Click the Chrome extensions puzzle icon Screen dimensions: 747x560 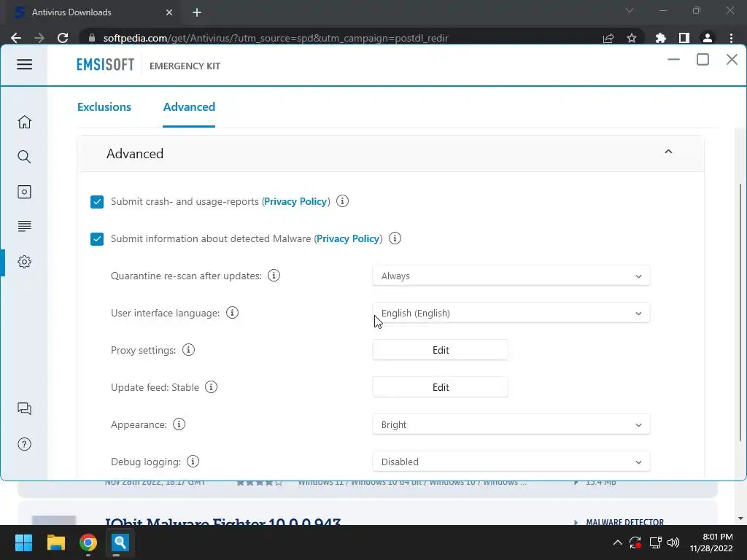(660, 38)
